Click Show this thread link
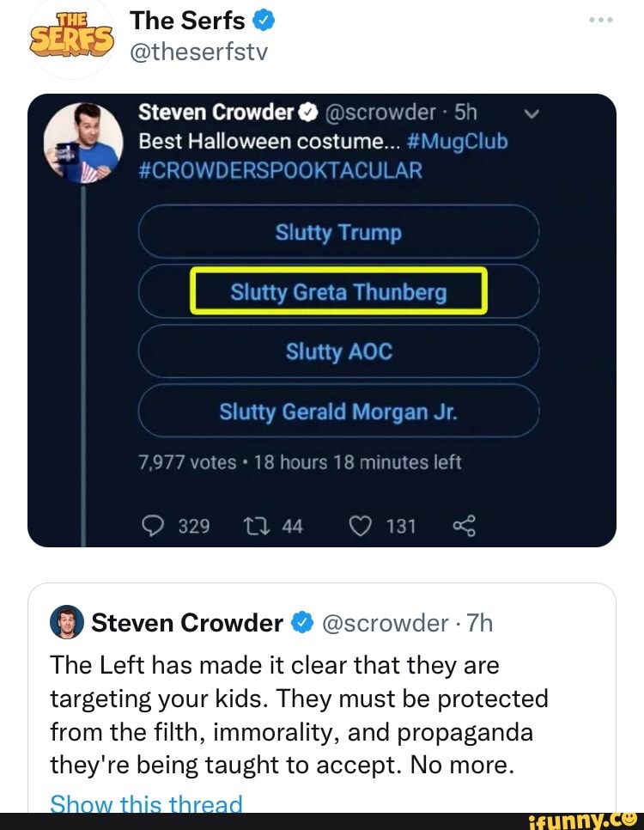 click(x=146, y=805)
